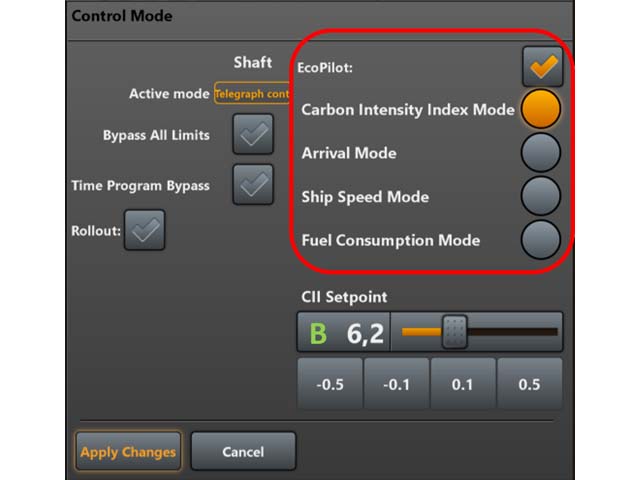Click the CII Setpoint value display B 6,2

pos(345,333)
